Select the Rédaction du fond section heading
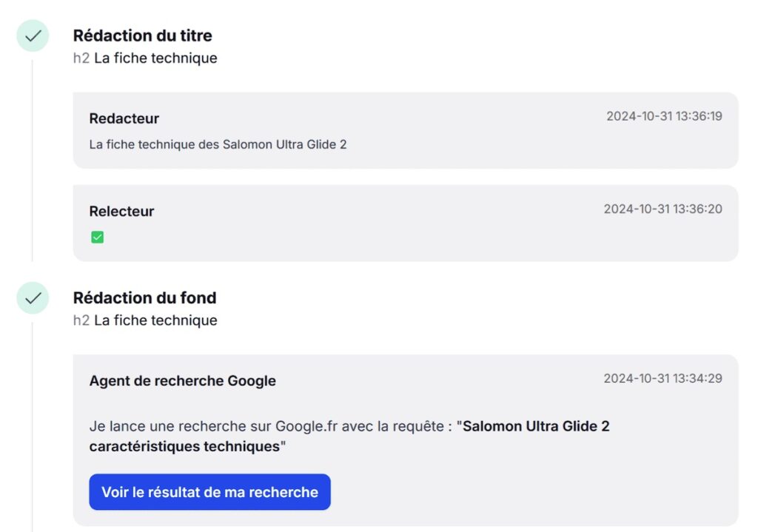The height and width of the screenshot is (532, 758). pos(144,297)
